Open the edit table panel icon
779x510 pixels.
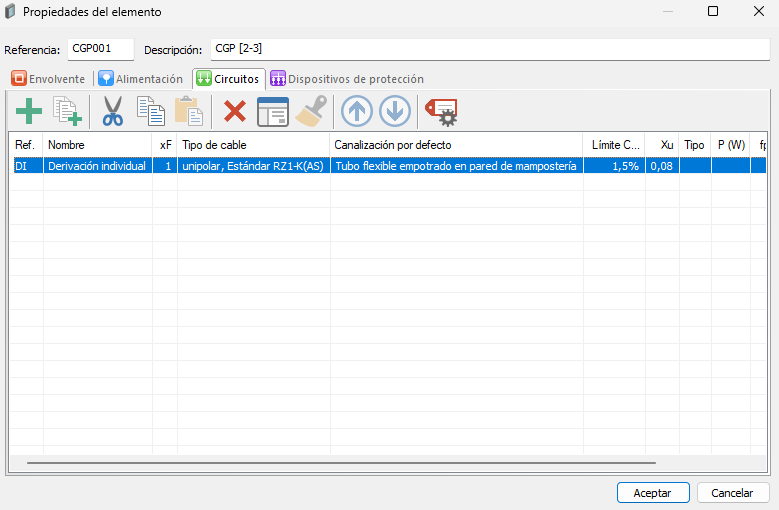[273, 111]
